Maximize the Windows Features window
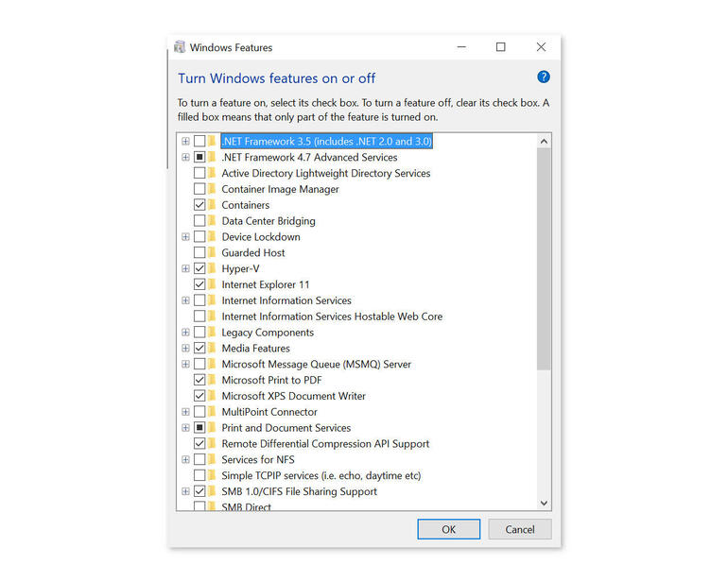728x582 pixels. point(500,47)
